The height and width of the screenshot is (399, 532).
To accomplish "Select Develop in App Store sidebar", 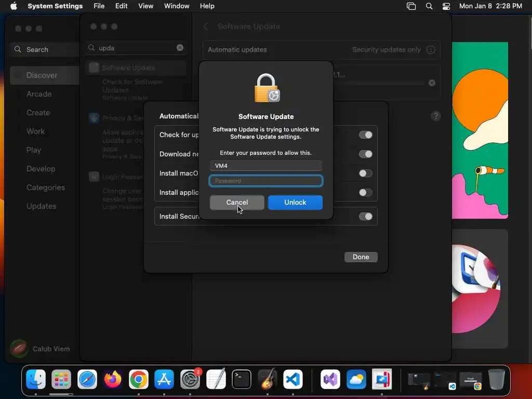I will point(41,169).
